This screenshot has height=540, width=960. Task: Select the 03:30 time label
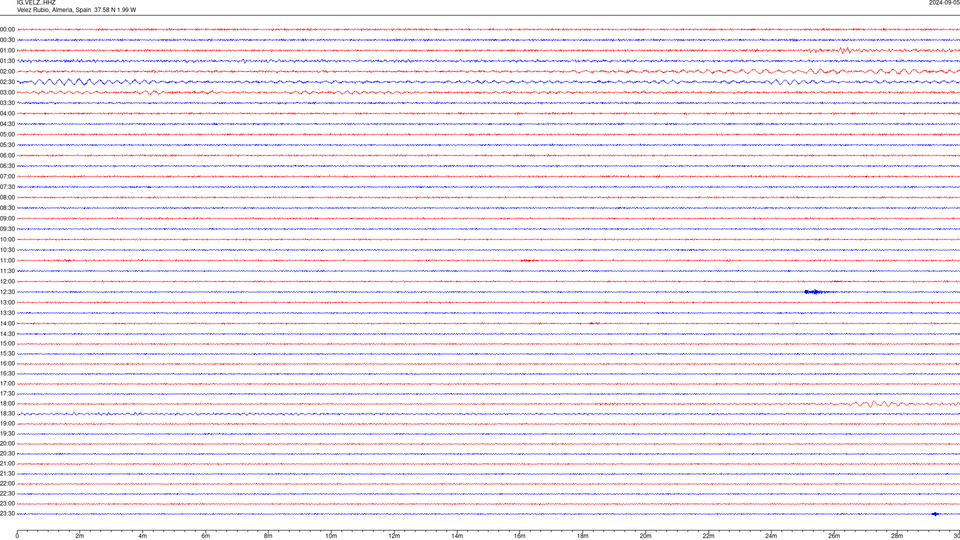(7, 103)
